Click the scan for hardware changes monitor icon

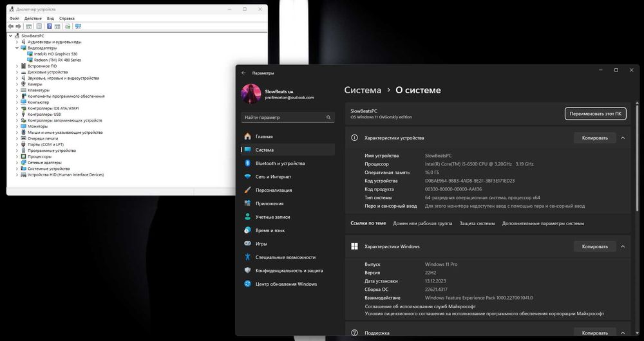[78, 26]
